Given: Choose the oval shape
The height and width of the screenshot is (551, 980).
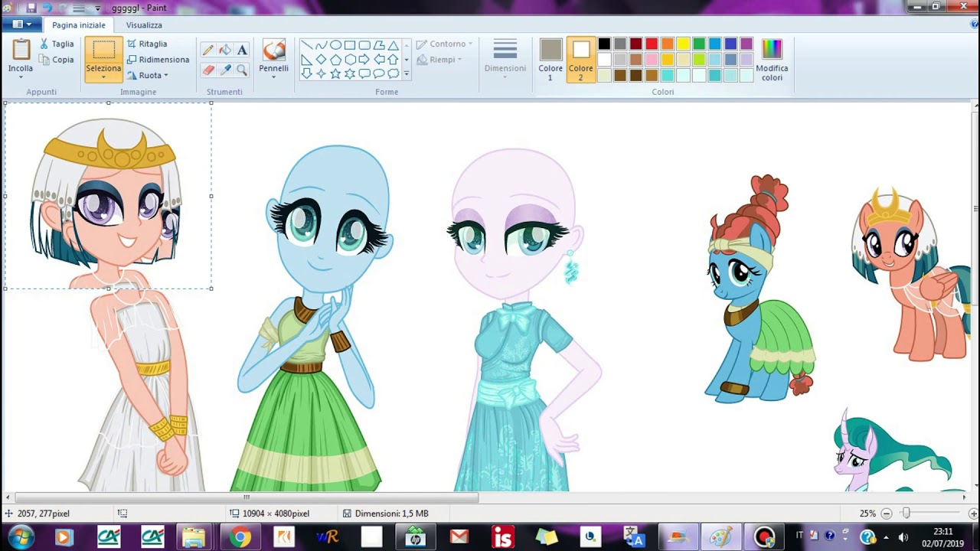Looking at the screenshot, I should coord(335,45).
